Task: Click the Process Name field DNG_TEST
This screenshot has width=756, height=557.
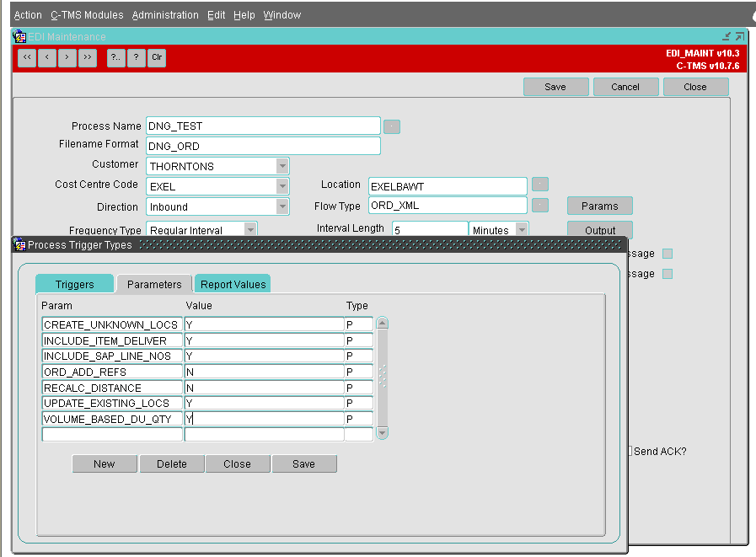Action: click(x=263, y=126)
